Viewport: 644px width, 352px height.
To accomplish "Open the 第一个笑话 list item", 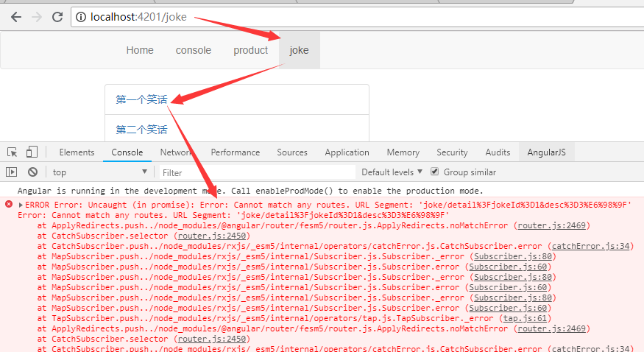I will coord(141,99).
